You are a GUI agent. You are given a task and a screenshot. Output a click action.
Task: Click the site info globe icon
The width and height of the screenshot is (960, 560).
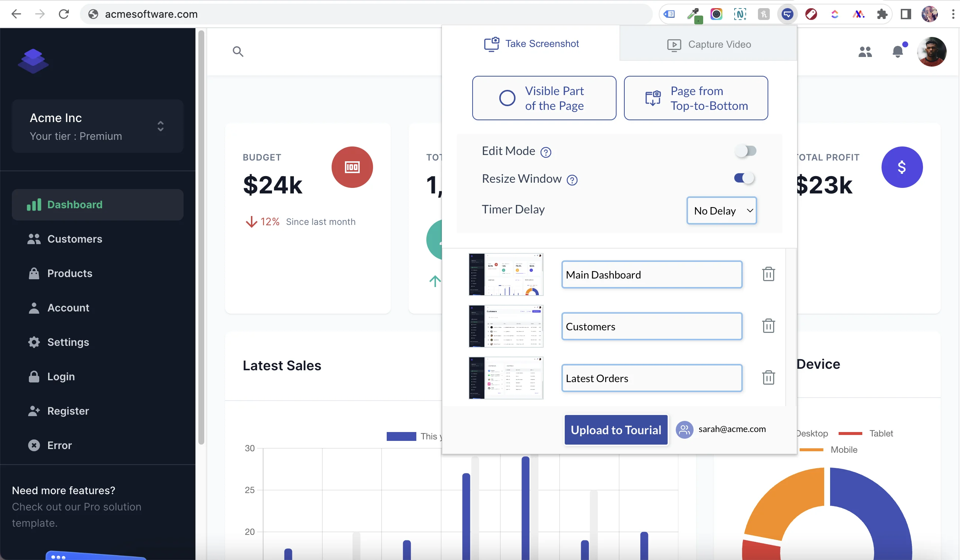click(93, 14)
